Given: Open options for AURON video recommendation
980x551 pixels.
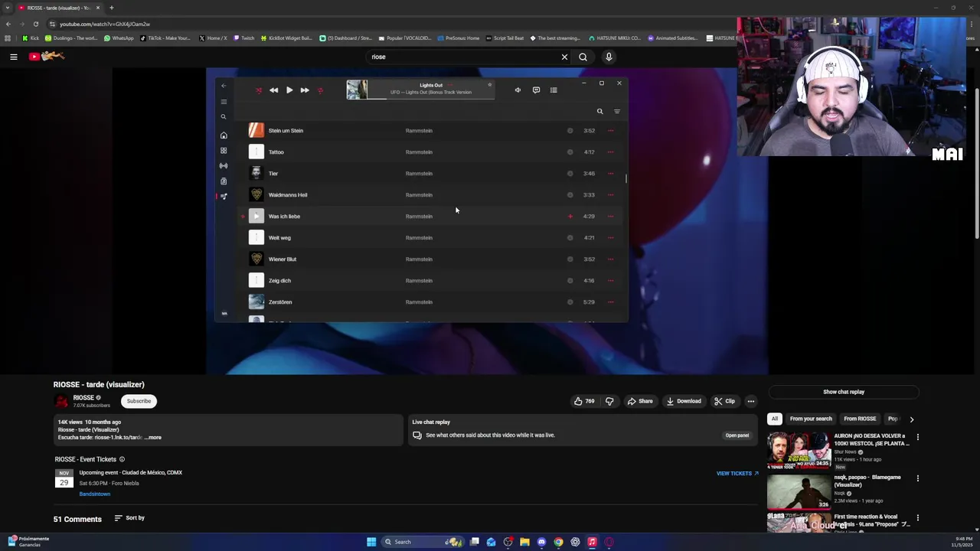Looking at the screenshot, I should [917, 437].
